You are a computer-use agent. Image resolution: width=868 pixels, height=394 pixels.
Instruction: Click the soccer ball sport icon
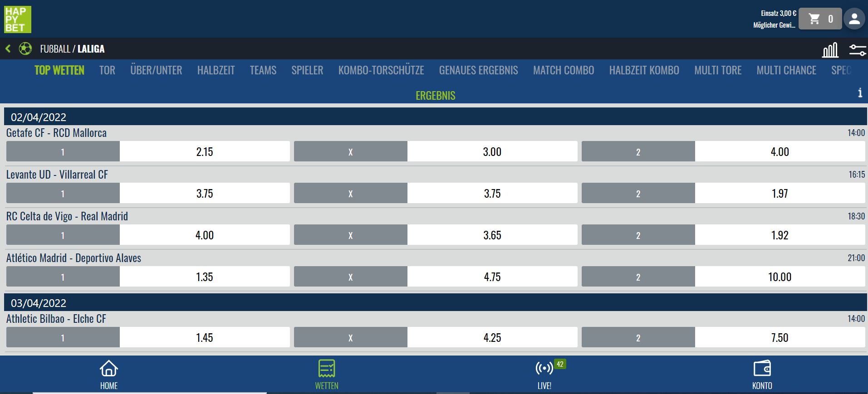(x=25, y=49)
